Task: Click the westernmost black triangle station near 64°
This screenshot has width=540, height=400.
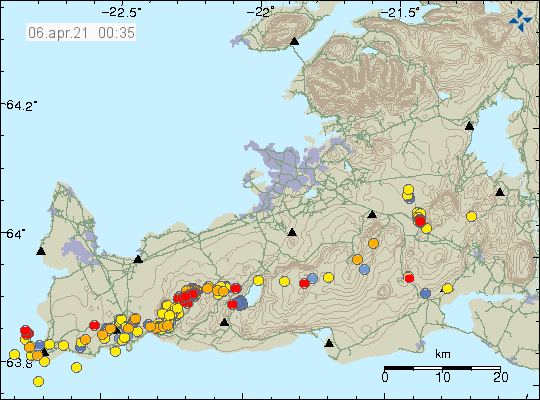Action: [x=41, y=251]
